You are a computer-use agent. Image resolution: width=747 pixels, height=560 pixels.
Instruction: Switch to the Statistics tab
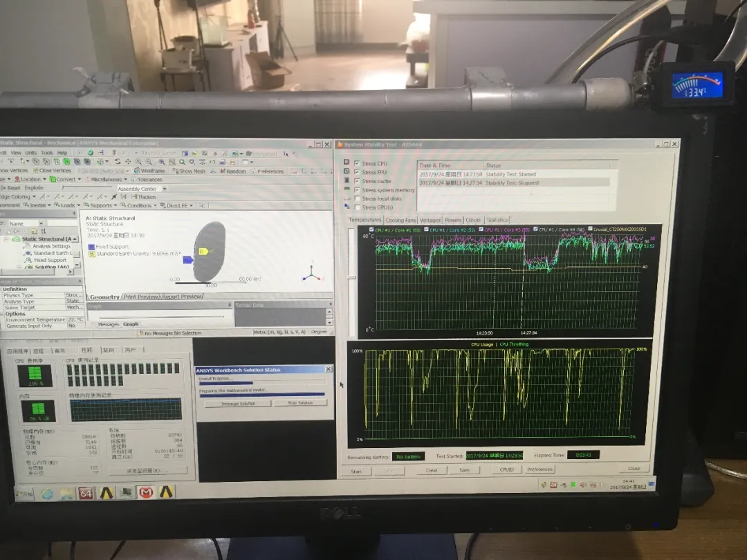[497, 220]
